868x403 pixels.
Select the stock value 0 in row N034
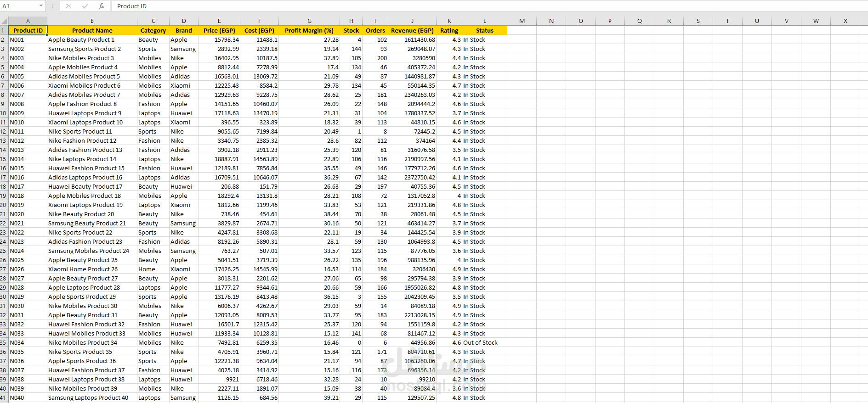coord(351,342)
